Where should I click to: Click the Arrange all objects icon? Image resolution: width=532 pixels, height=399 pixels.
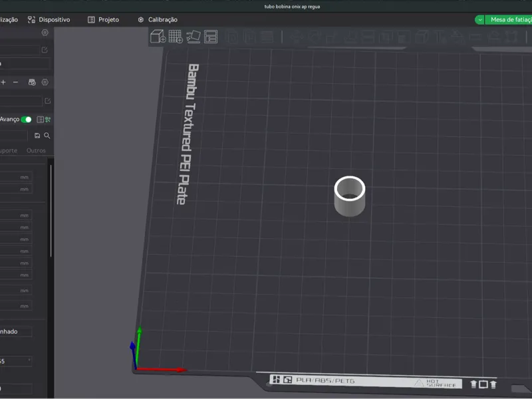pos(211,37)
